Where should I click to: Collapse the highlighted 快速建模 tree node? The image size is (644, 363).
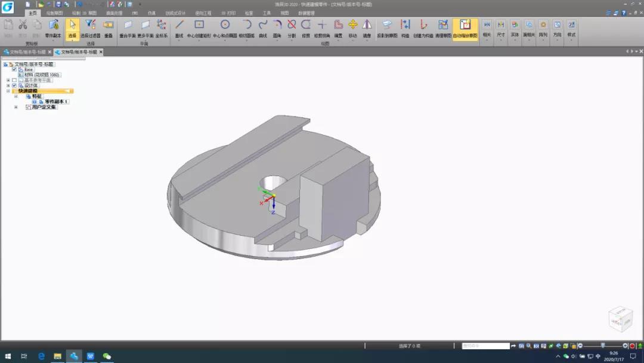click(8, 91)
